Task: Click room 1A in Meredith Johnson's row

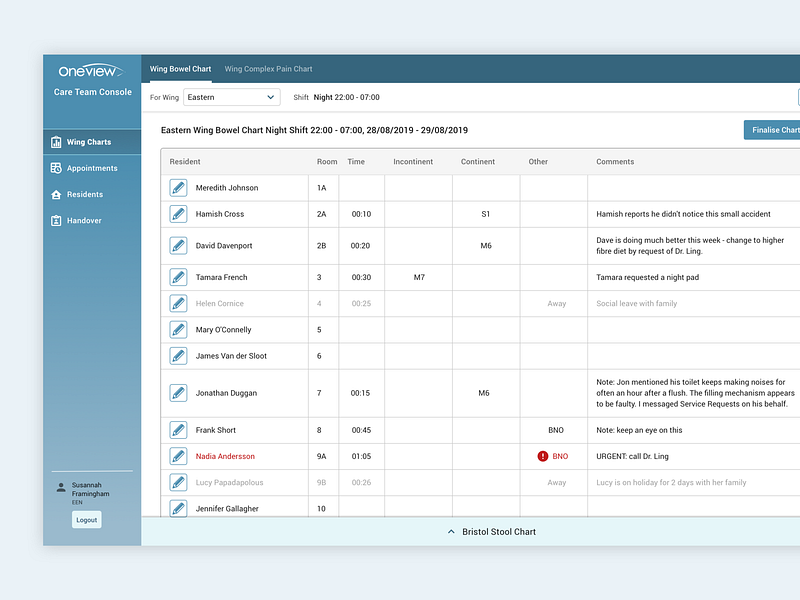Action: click(321, 188)
